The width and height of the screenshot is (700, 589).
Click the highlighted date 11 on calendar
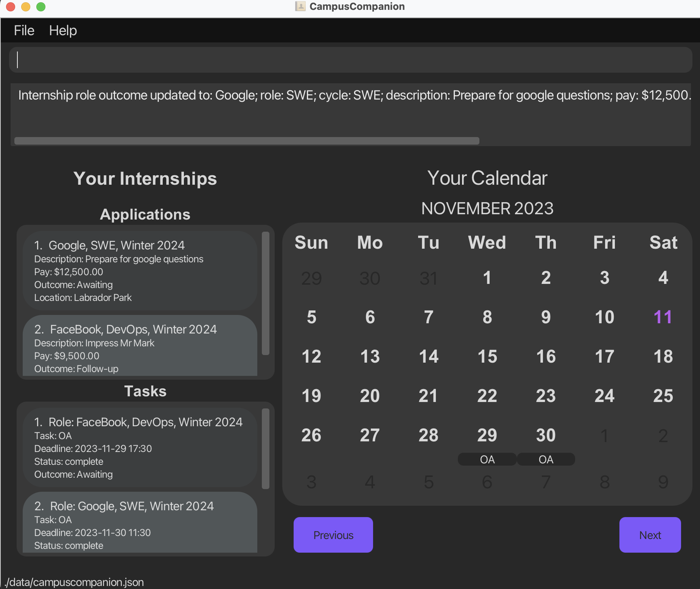pos(663,317)
